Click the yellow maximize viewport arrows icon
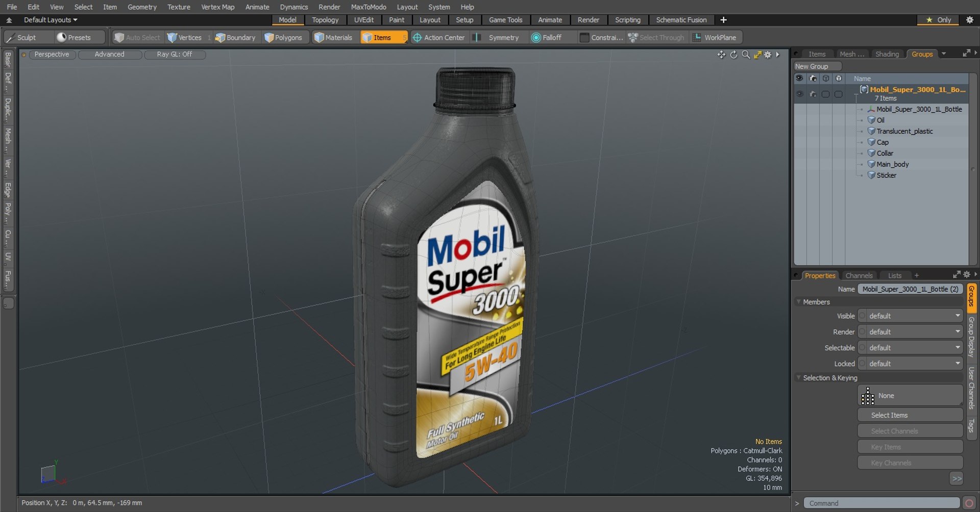980x512 pixels. 757,55
